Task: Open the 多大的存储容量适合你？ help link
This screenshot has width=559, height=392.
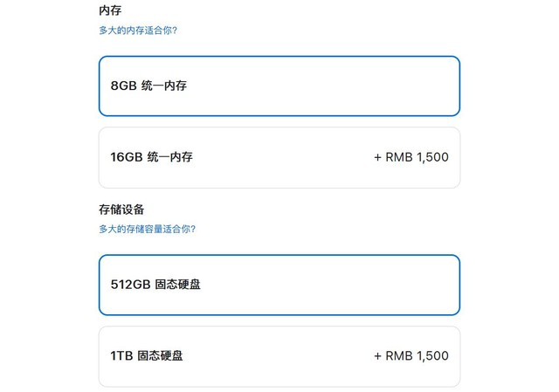Action: click(x=147, y=229)
